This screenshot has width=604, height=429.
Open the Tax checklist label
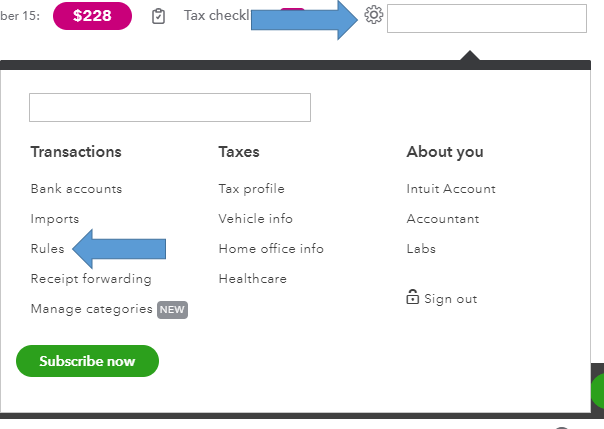[215, 16]
